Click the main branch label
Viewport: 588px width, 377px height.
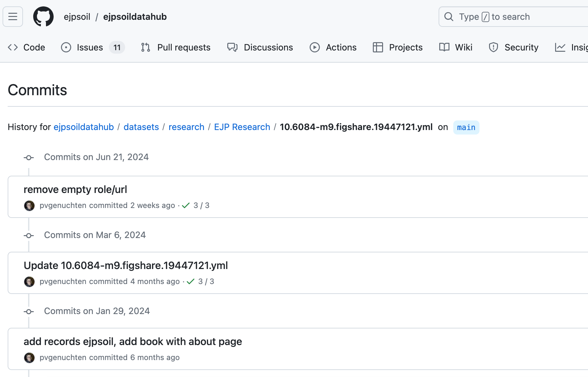466,127
